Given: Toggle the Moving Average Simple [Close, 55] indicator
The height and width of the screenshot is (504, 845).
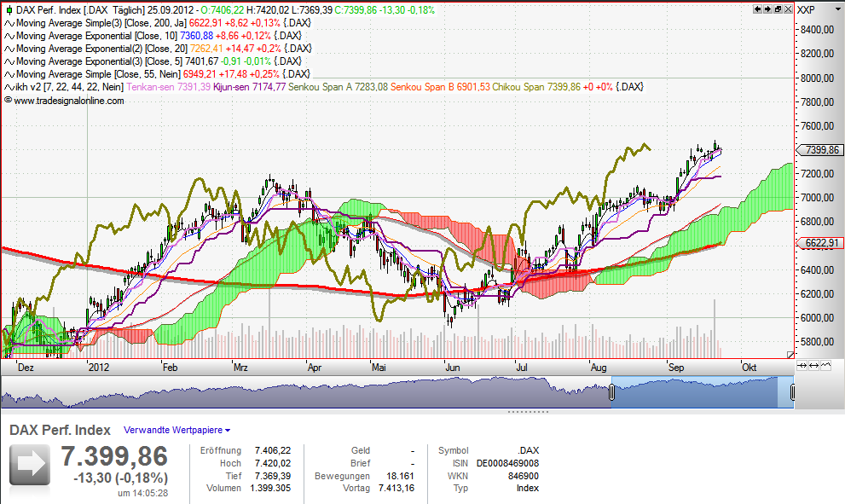Looking at the screenshot, I should 9,74.
